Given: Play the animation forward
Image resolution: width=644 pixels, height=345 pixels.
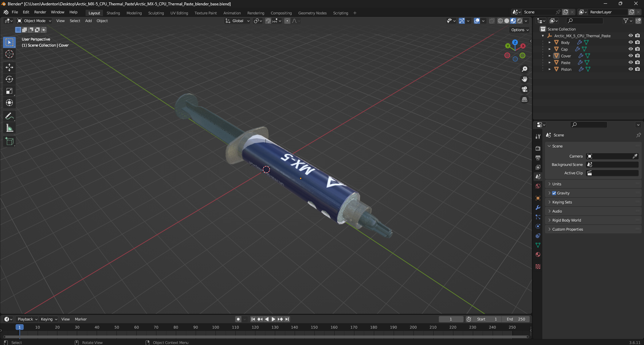Looking at the screenshot, I should (274, 319).
